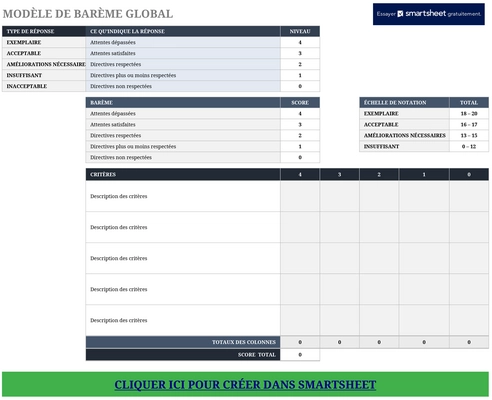Viewport: 492px width, 400px height.
Task: Select Attentes dépassées in the Barème table
Action: (183, 114)
